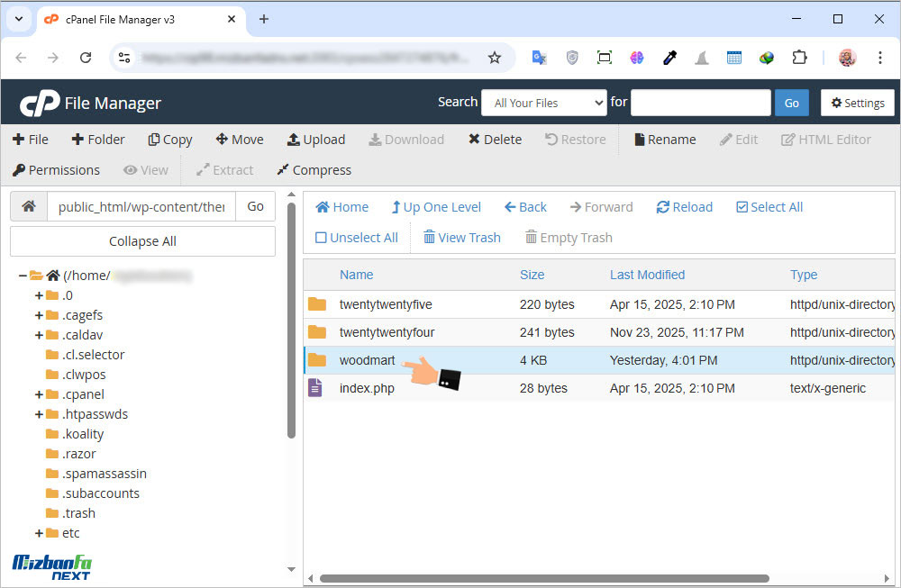Click the Up One Level arrow
The height and width of the screenshot is (588, 901).
coord(396,207)
